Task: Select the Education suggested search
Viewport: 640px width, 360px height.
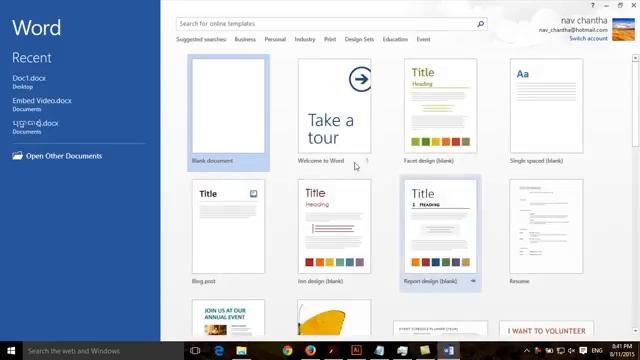Action: click(395, 39)
